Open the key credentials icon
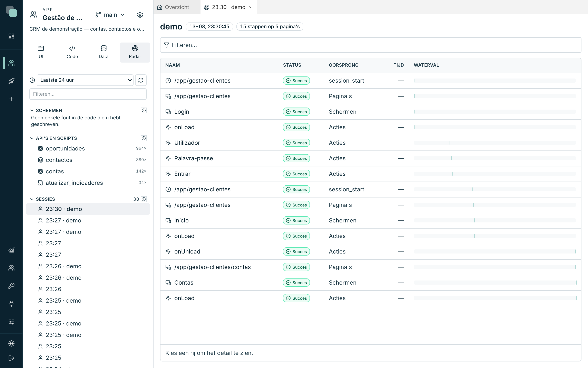 click(x=11, y=286)
